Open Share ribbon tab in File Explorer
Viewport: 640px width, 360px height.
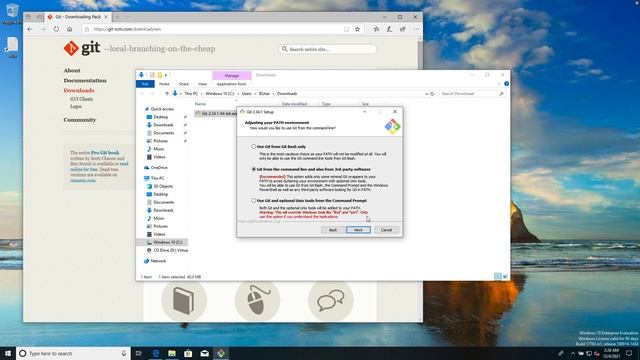[x=184, y=84]
